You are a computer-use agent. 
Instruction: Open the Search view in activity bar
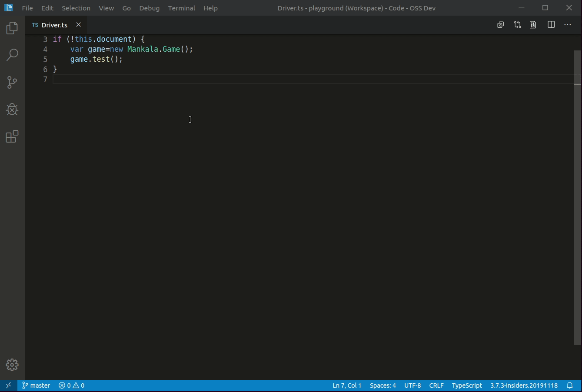[x=12, y=55]
